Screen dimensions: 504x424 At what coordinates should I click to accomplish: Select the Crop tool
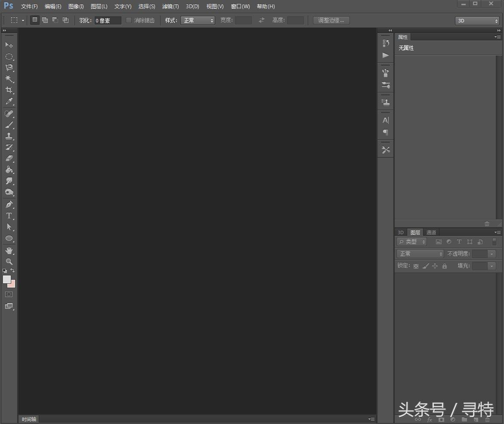pyautogui.click(x=9, y=90)
